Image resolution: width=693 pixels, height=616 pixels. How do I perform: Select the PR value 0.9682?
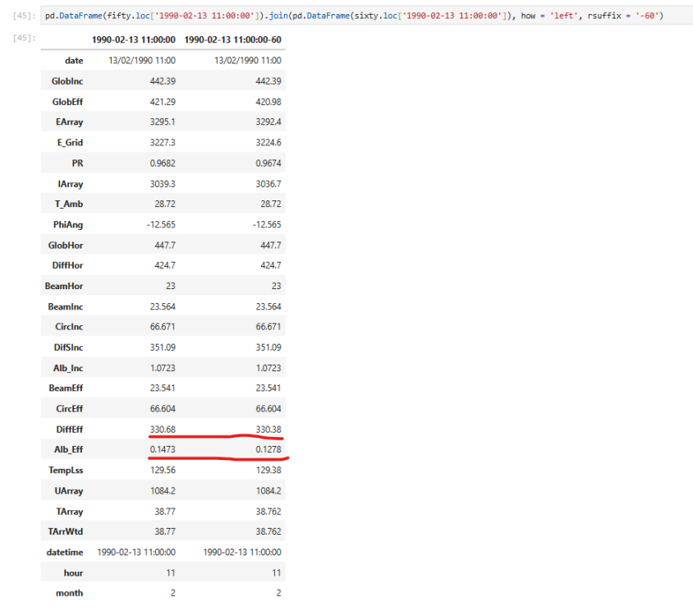click(x=162, y=163)
